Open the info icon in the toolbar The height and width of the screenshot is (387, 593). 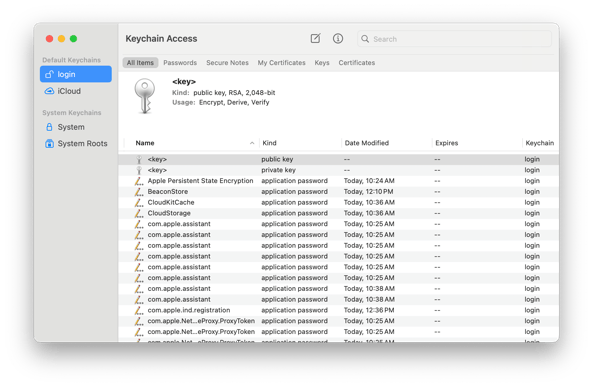pos(338,38)
